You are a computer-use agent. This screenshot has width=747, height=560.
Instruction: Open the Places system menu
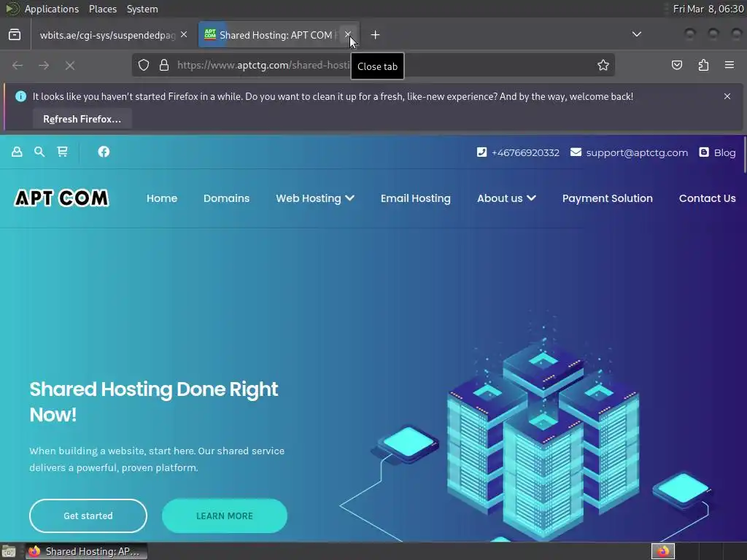click(x=102, y=9)
